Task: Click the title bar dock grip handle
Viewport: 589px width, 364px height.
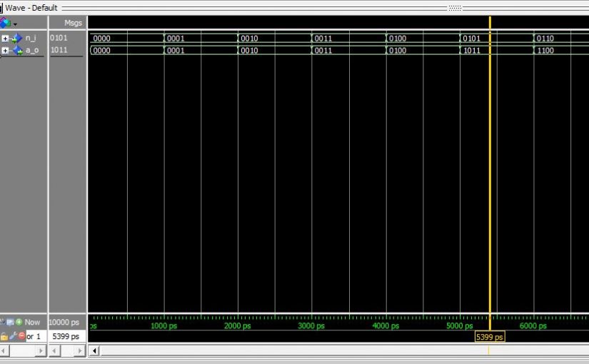Action: [455, 8]
